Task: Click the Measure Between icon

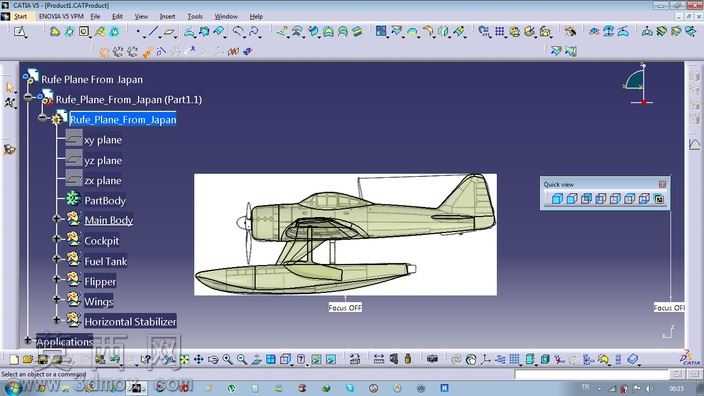Action: [378, 359]
